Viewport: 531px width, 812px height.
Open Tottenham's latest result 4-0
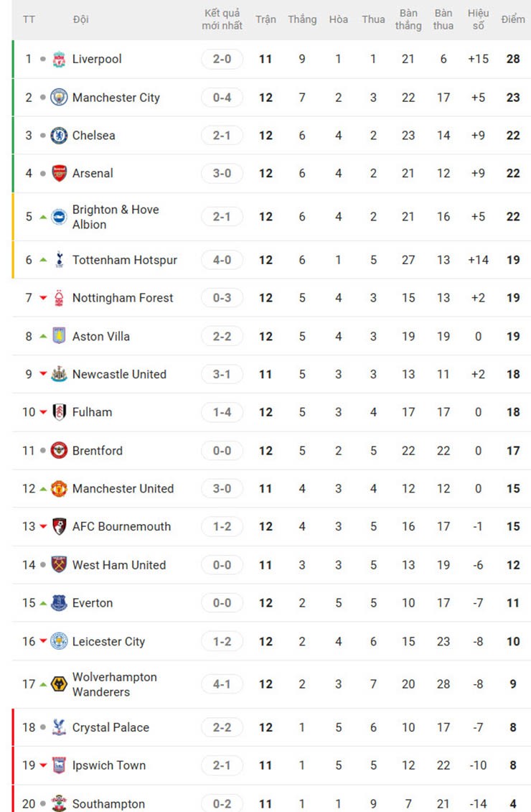click(x=222, y=260)
